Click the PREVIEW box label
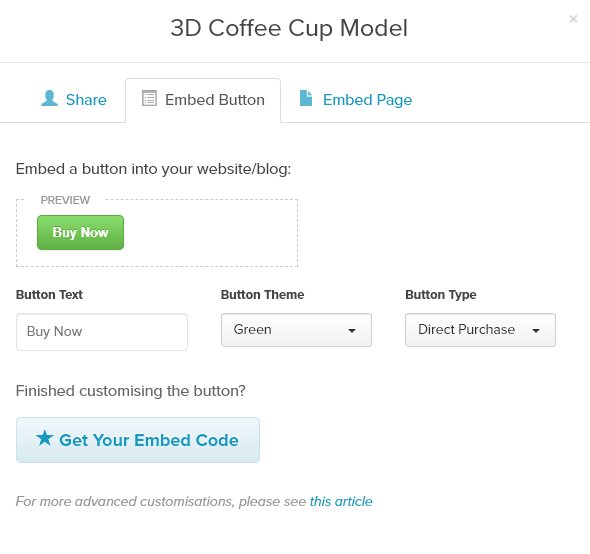Image resolution: width=590 pixels, height=554 pixels. point(65,200)
